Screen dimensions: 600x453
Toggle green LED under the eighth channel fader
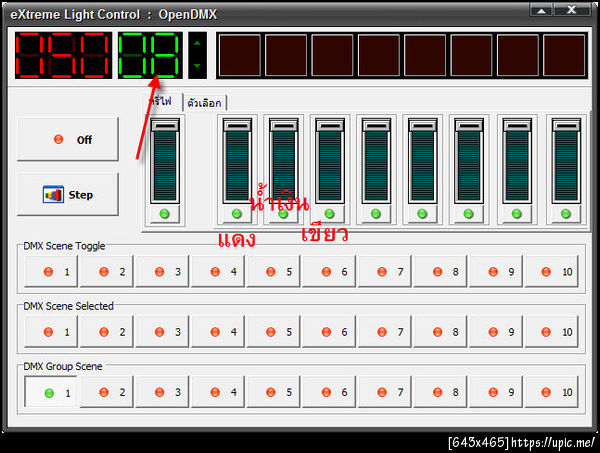(566, 214)
